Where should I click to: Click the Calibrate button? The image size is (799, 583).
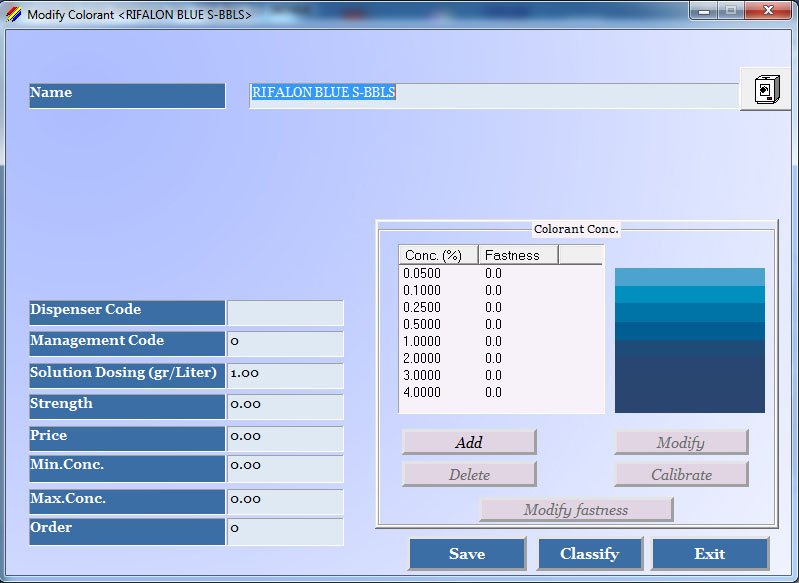[681, 474]
